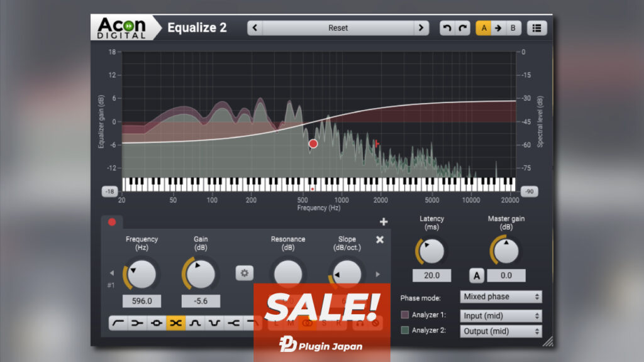Expand the Analyzer 1 Input (mid) dropdown
Screen dimensions: 644x362
click(x=501, y=315)
